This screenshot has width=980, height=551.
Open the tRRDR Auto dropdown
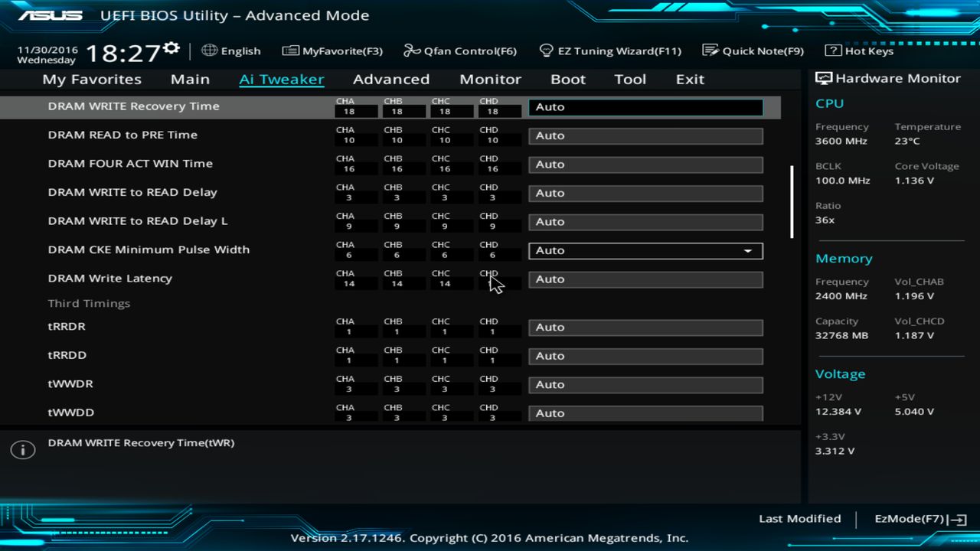[645, 327]
